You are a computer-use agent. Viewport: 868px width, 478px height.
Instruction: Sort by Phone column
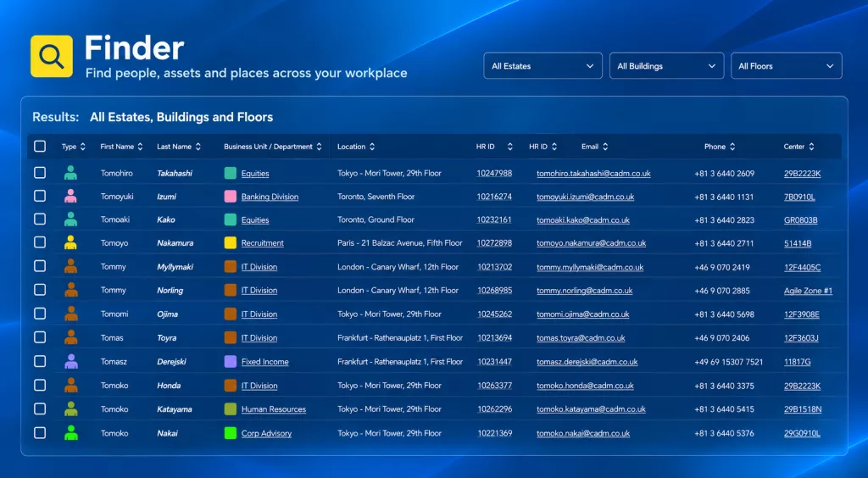pos(732,147)
